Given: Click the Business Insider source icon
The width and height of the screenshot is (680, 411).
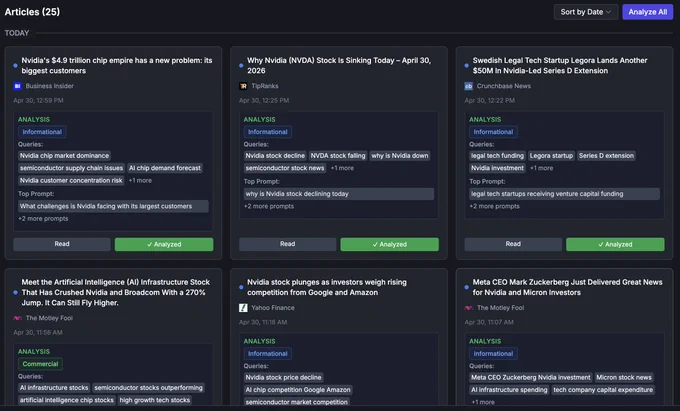Looking at the screenshot, I should click(17, 86).
